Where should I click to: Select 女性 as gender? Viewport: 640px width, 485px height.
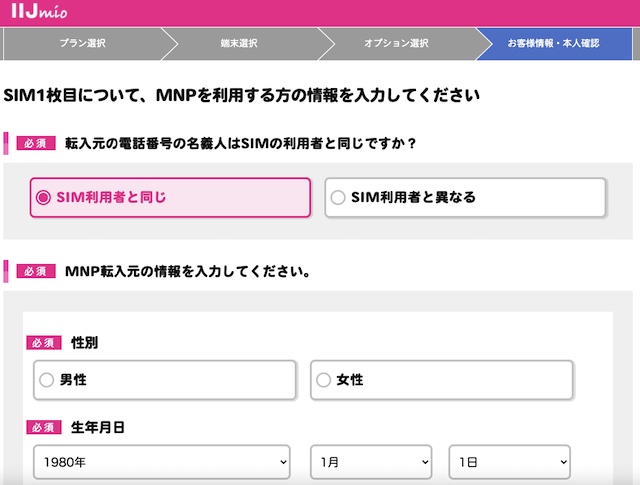click(441, 380)
